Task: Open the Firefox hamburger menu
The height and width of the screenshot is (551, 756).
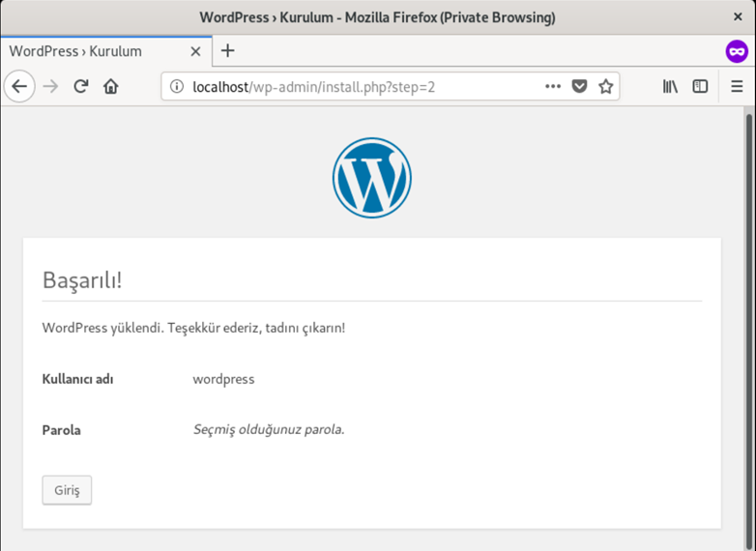Action: (737, 87)
